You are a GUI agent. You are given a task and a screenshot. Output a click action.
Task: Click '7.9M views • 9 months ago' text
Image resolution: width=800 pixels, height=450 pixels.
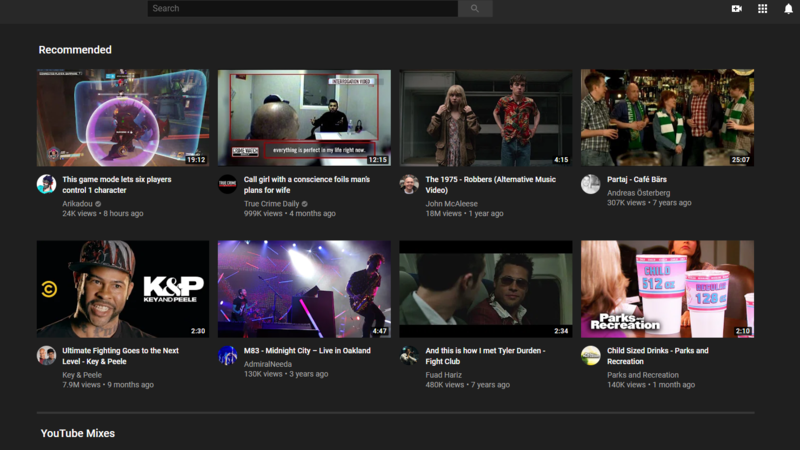pos(108,385)
